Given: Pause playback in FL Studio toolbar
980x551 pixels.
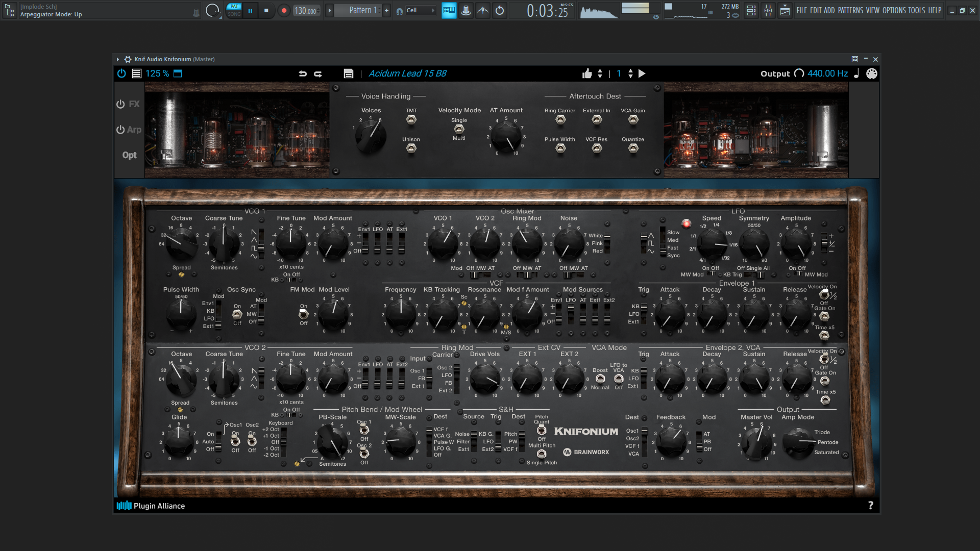Looking at the screenshot, I should pyautogui.click(x=250, y=10).
